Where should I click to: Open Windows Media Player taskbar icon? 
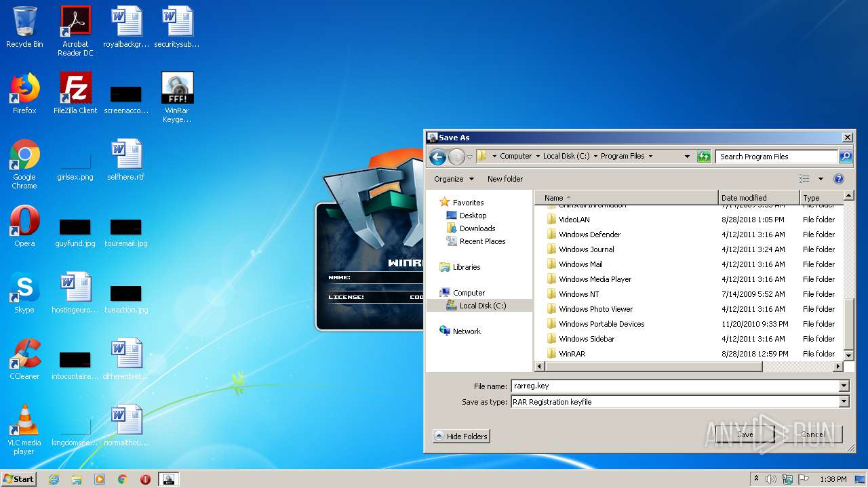pyautogui.click(x=100, y=479)
